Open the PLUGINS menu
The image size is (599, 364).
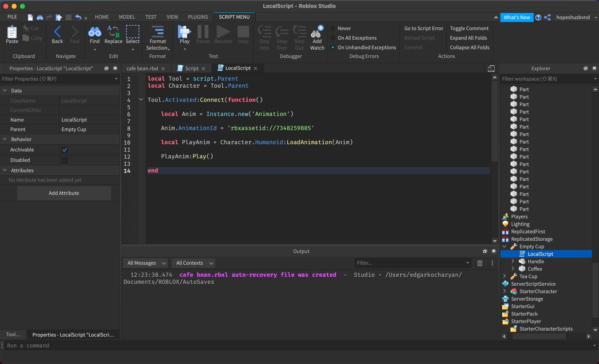click(198, 17)
